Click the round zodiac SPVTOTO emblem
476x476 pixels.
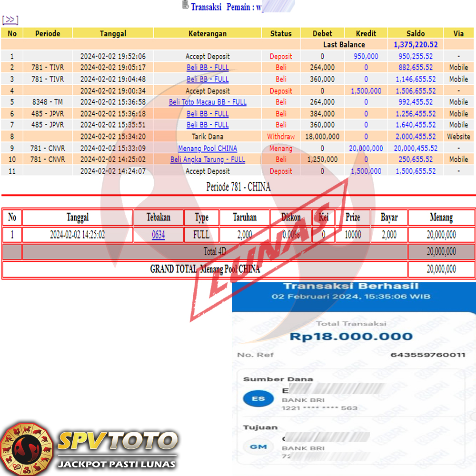26,448
